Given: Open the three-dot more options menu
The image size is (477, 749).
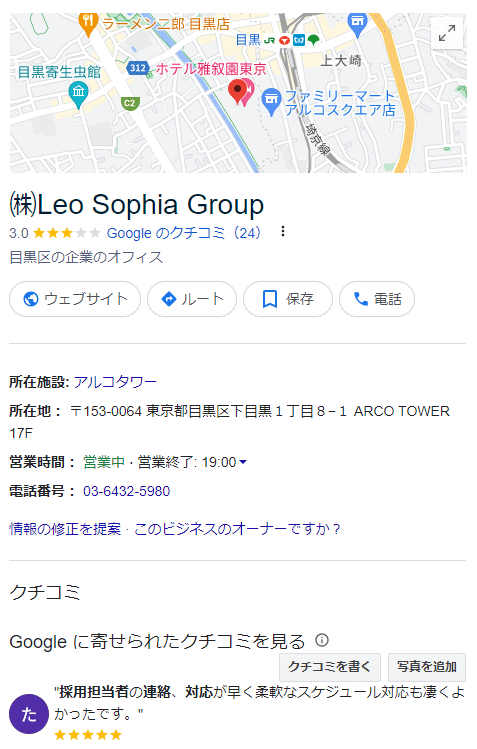Looking at the screenshot, I should pos(283,232).
